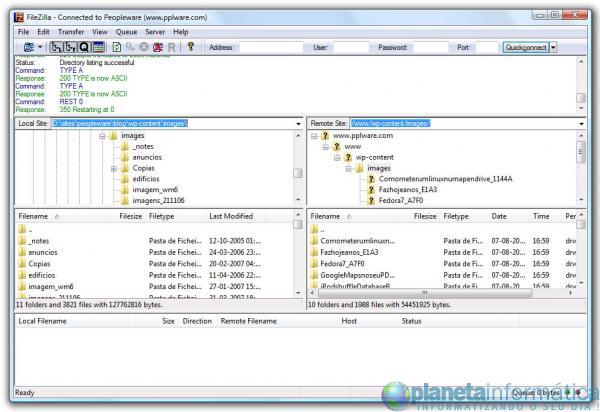Click the message log scrollbar thumb
Viewport: 600px width, 412px height.
[x=581, y=98]
